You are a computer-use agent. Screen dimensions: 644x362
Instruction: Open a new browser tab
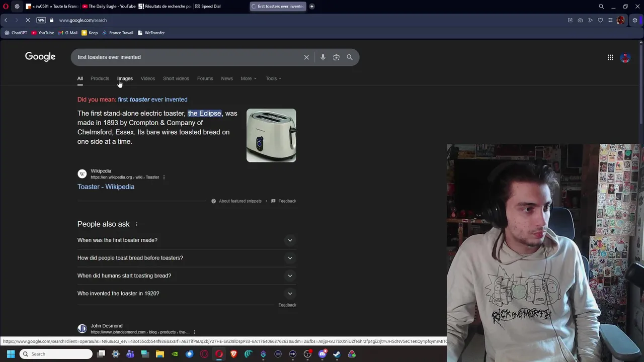pyautogui.click(x=312, y=7)
